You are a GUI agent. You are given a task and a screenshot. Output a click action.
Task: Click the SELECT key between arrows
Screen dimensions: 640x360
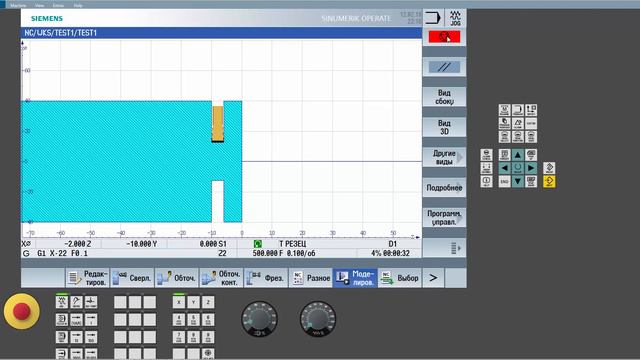pyautogui.click(x=518, y=168)
